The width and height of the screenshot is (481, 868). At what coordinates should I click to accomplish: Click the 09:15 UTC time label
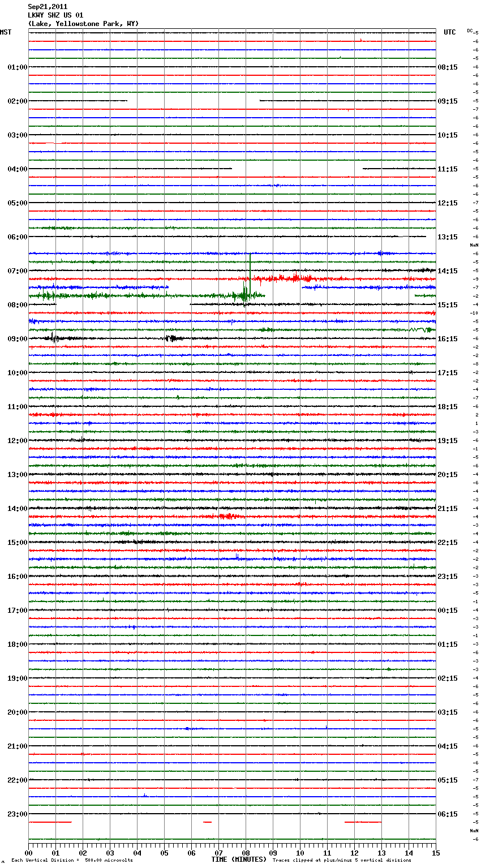[448, 101]
